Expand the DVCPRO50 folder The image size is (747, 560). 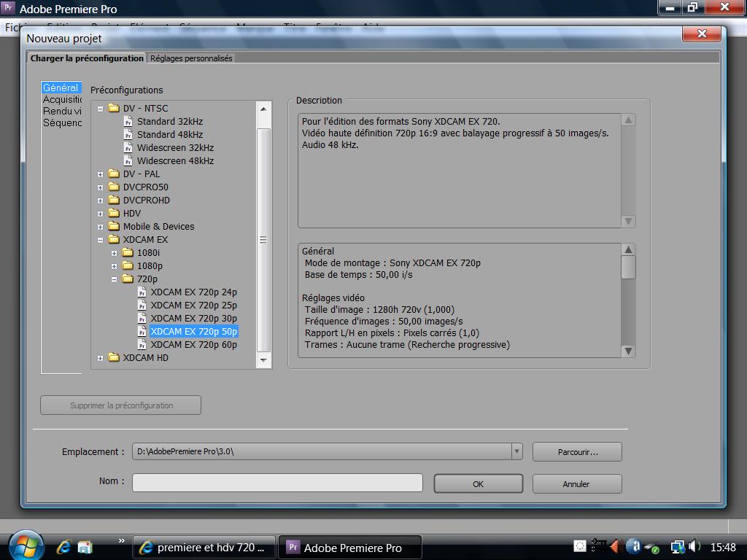[100, 187]
